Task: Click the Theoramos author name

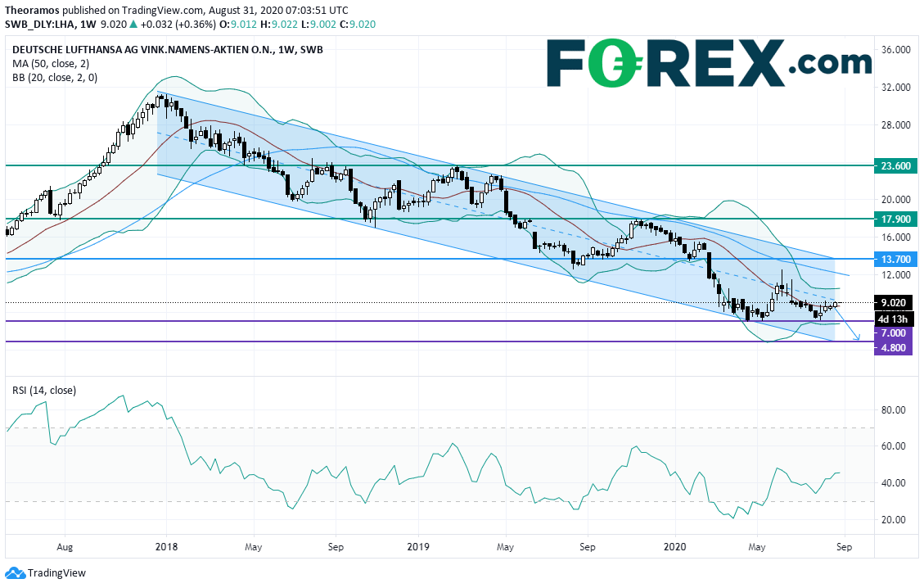Action: 31,10
